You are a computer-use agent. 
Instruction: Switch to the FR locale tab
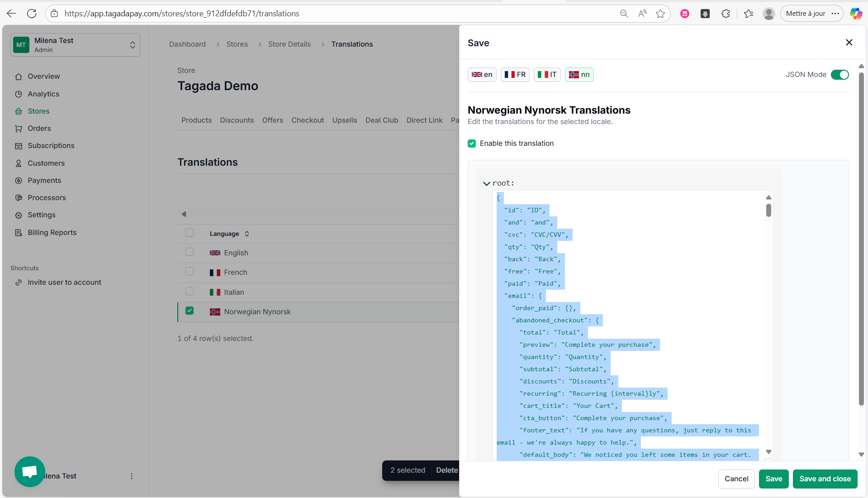[515, 75]
